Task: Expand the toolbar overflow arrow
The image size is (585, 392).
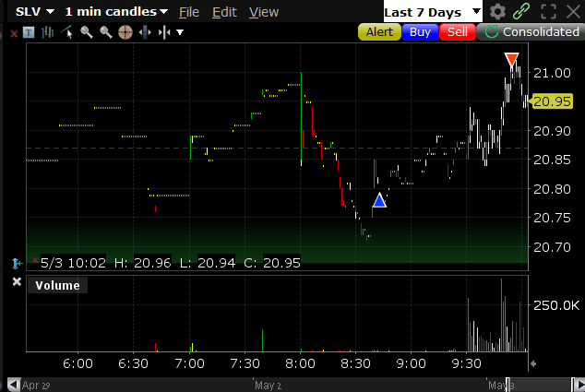Action: 180,33
